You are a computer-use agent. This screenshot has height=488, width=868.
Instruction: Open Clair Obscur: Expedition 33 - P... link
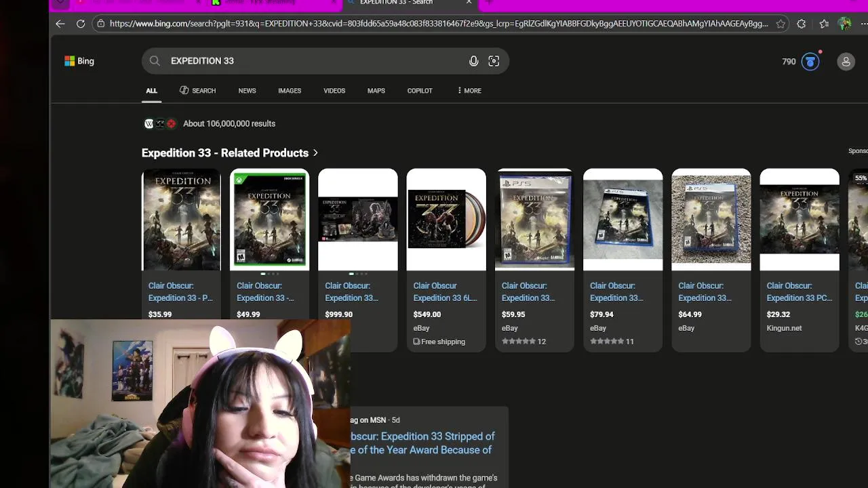pos(180,292)
